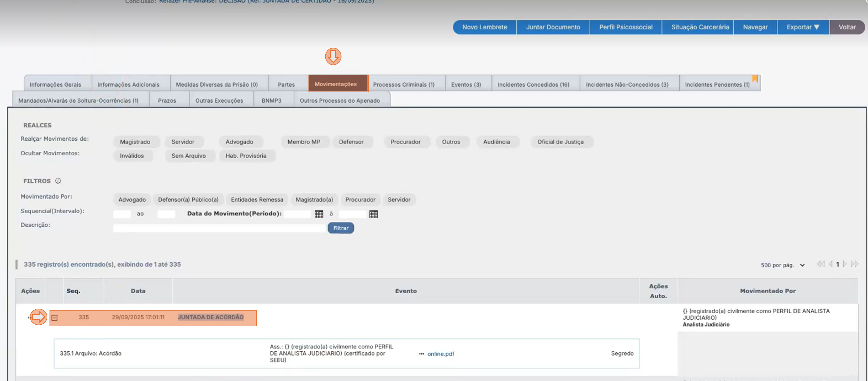Open the actions menu beside online.pdf
This screenshot has height=381, width=868.
tap(421, 354)
